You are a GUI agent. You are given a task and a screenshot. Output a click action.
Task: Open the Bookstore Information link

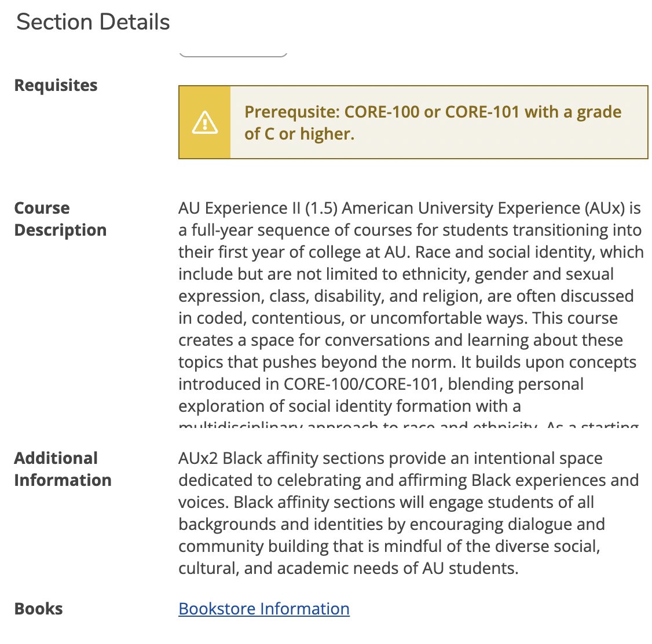click(263, 609)
